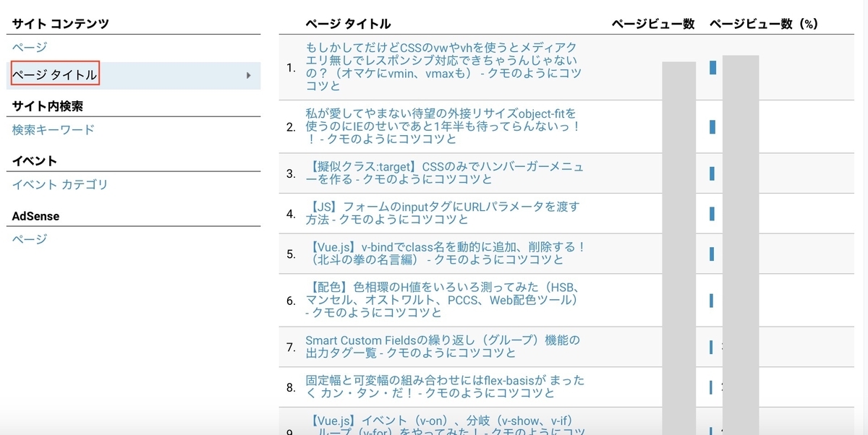Expand the arrow beside ページ タイトル
Viewport: 868px width, 435px height.
249,75
